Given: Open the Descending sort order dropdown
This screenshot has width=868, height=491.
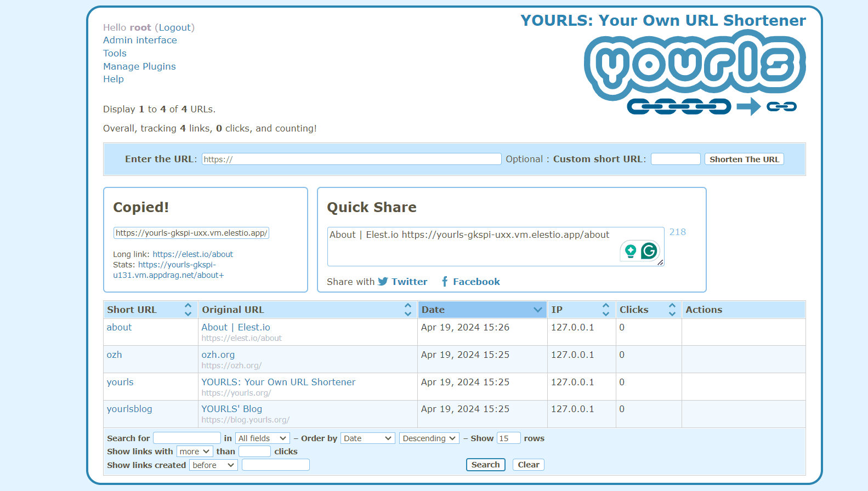Looking at the screenshot, I should [429, 438].
